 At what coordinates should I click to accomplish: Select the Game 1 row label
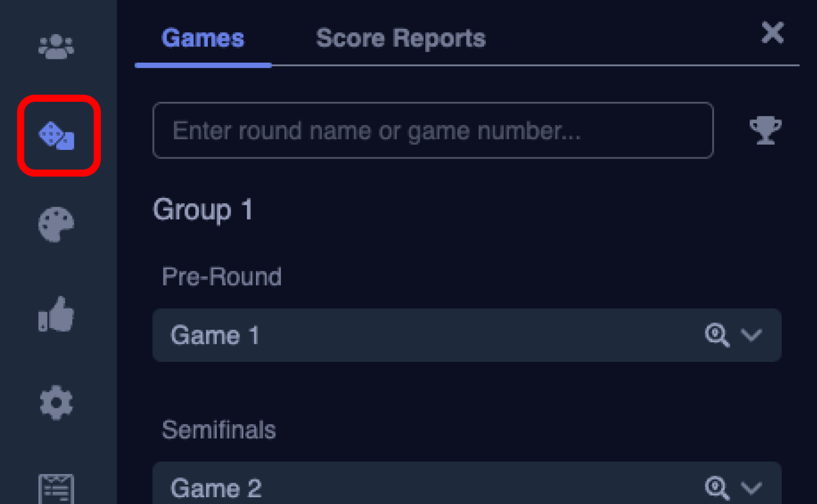point(215,335)
